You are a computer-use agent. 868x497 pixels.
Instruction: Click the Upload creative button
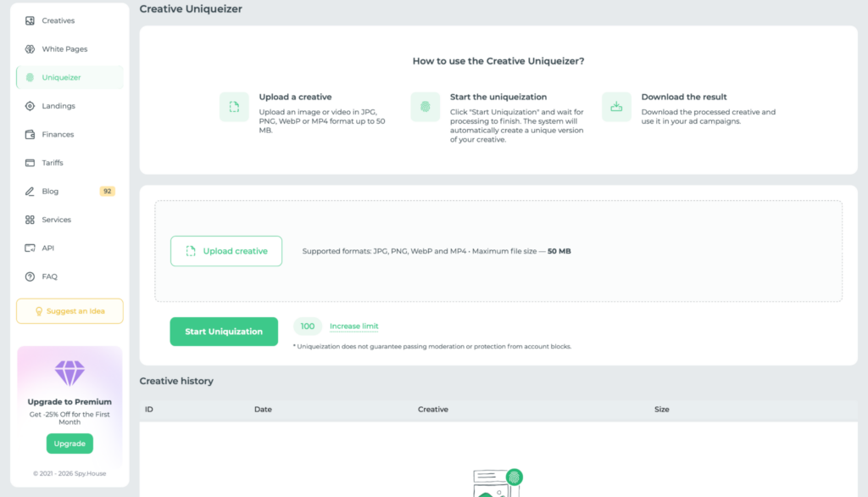(226, 251)
